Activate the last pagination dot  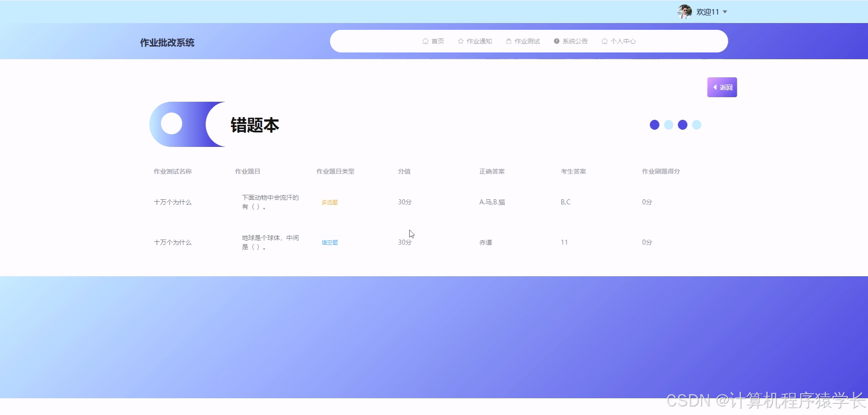(x=696, y=124)
